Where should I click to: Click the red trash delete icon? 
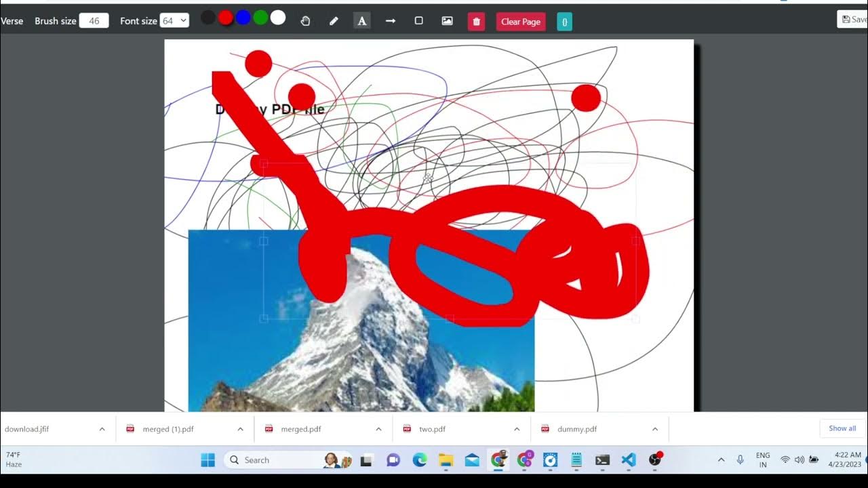476,22
